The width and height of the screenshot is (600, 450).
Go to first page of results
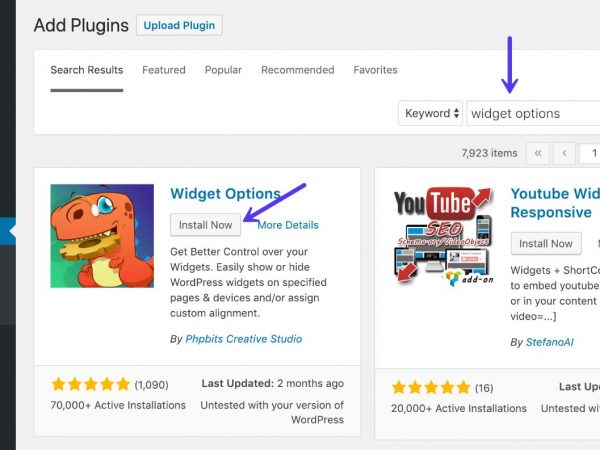click(x=538, y=153)
